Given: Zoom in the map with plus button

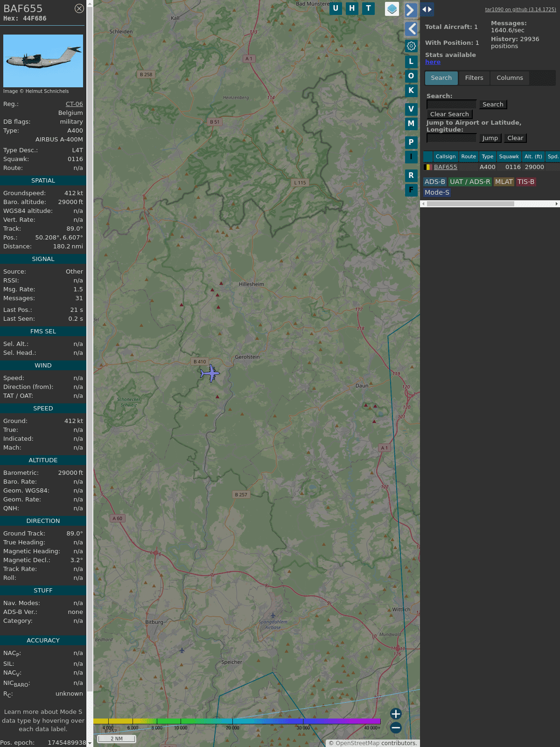Looking at the screenshot, I should pos(396,714).
